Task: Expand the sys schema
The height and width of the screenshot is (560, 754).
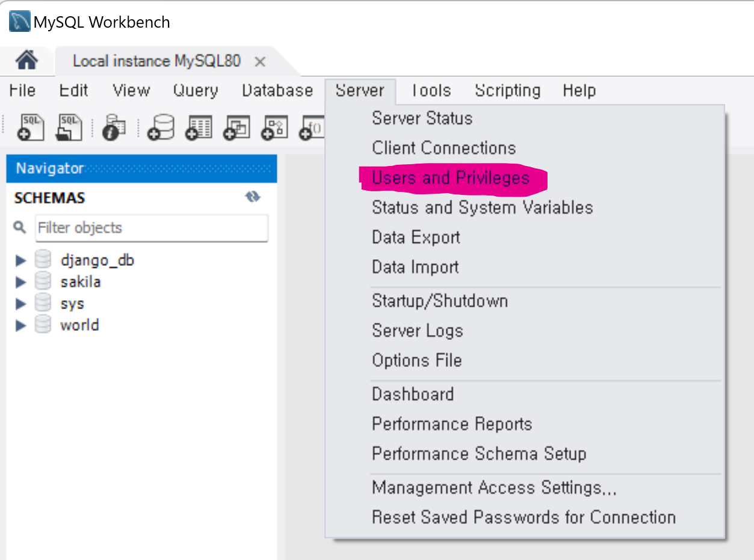Action: click(21, 304)
